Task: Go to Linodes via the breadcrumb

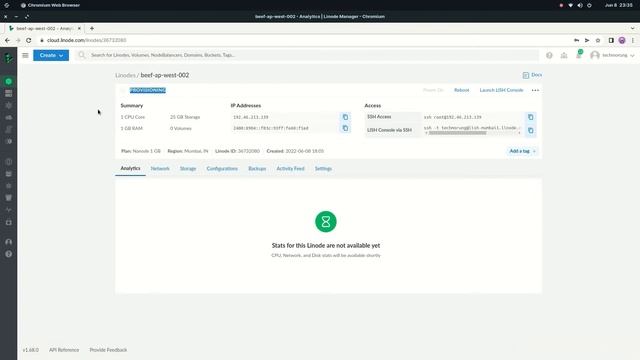Action: pos(125,76)
